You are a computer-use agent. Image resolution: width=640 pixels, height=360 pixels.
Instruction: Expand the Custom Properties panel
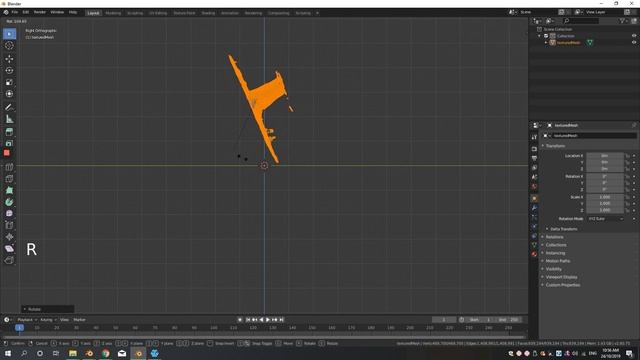[x=562, y=285]
